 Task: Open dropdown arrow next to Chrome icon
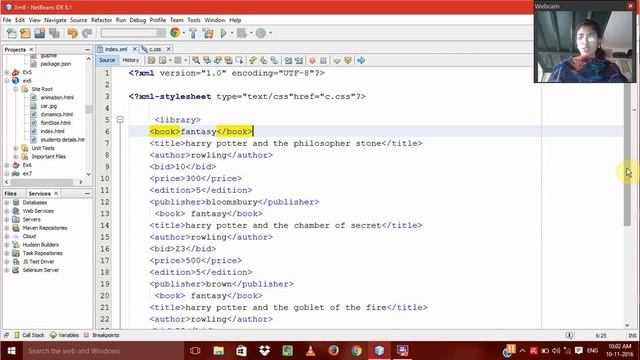[184, 33]
